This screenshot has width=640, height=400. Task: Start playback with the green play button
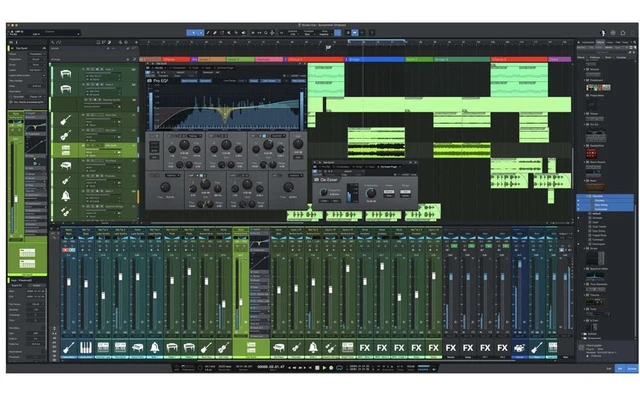[324, 368]
